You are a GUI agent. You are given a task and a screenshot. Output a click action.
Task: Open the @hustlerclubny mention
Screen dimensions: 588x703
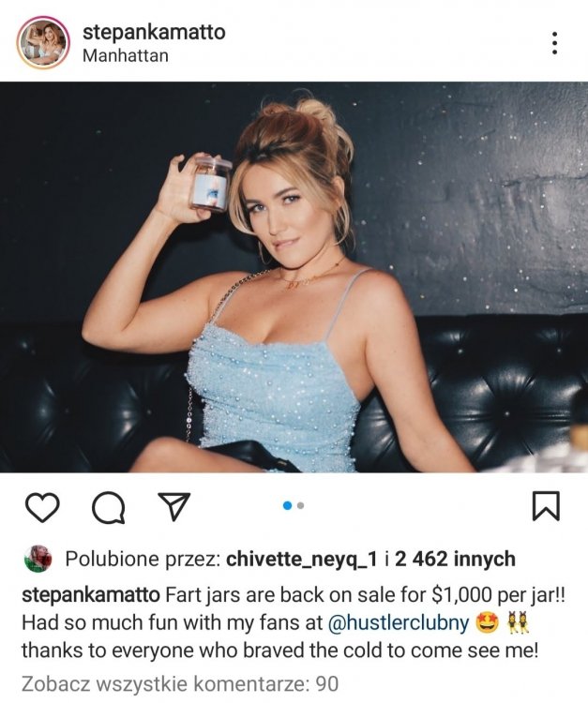399,622
